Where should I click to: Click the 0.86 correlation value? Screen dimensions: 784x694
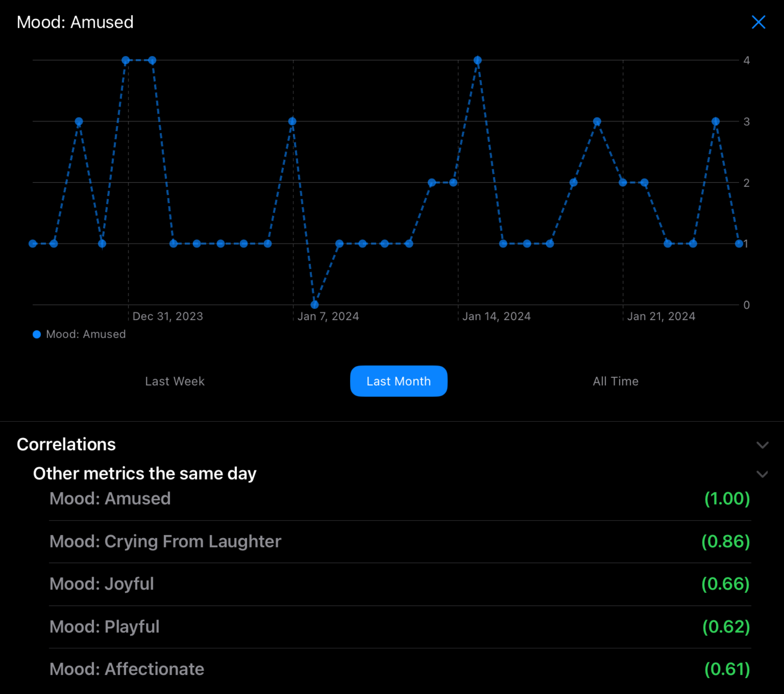(x=725, y=541)
